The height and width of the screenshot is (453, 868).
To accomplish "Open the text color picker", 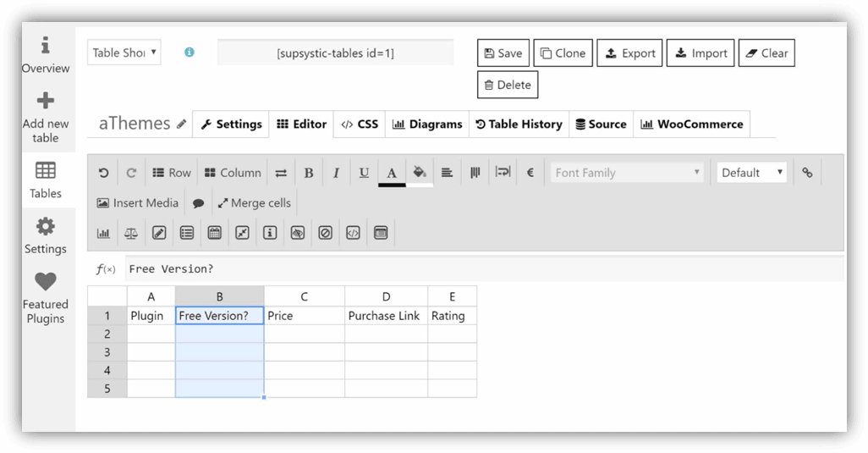I will [x=392, y=173].
